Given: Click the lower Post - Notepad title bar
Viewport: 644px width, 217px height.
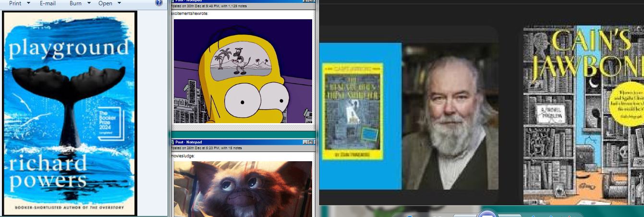Looking at the screenshot, I should point(243,142).
